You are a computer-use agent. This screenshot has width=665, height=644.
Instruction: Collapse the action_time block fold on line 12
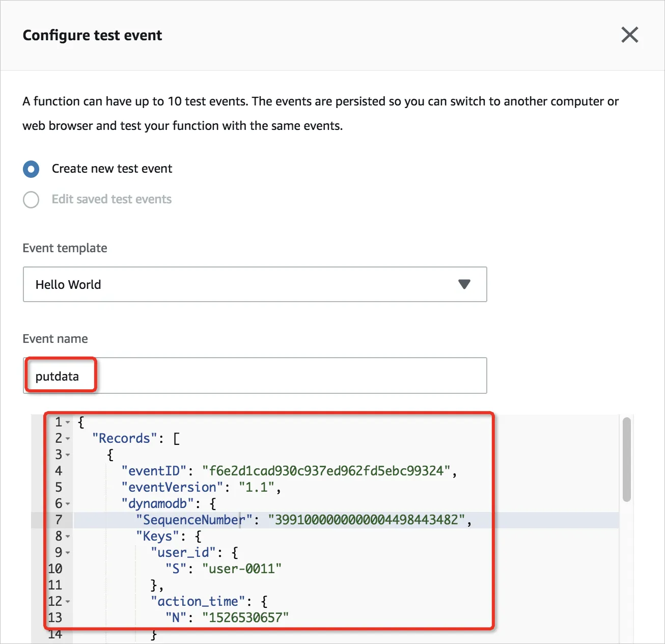[x=68, y=602]
